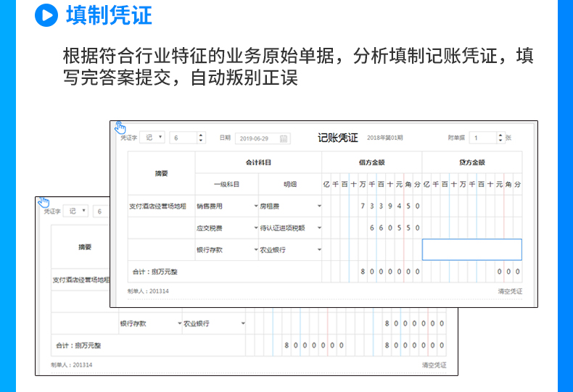
Task: Click the 2019-06-29 date input field
Action: [x=257, y=138]
